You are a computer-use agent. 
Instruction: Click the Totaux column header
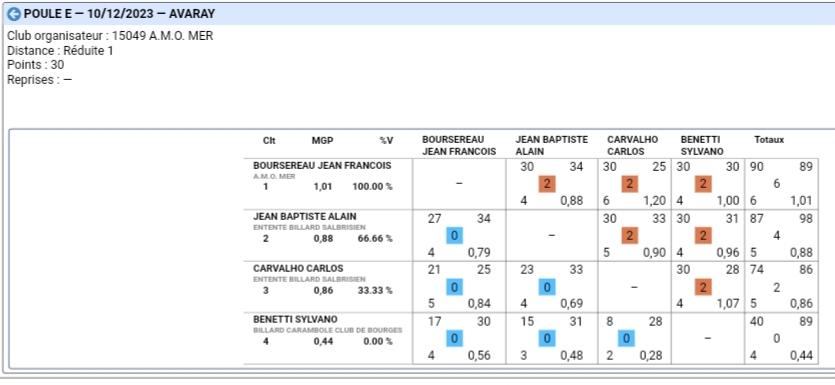click(769, 140)
